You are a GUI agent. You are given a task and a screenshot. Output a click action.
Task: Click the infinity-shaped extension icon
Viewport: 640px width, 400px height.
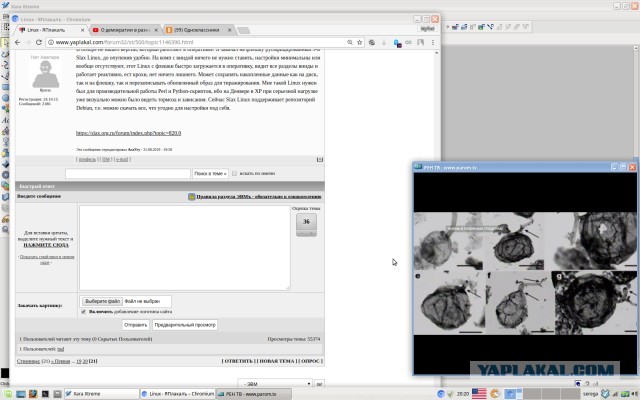(408, 42)
